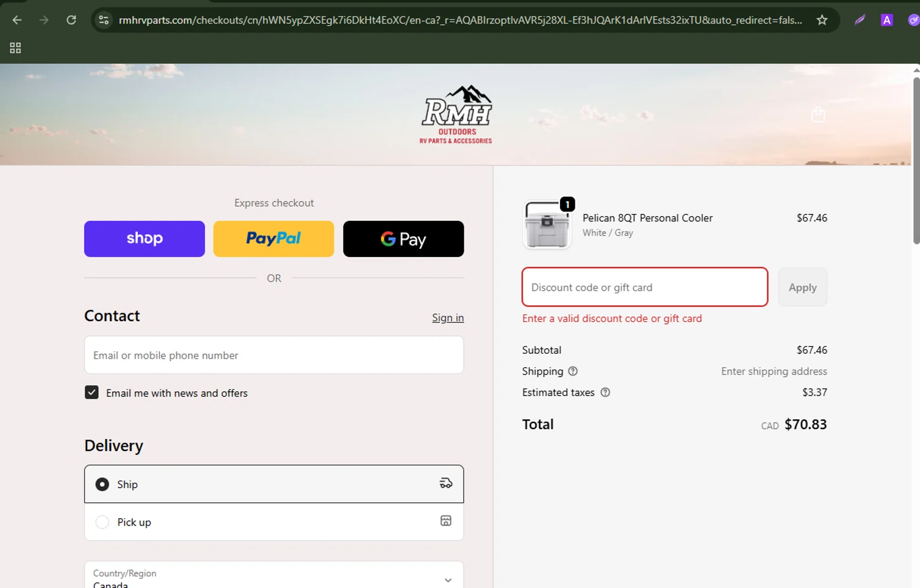Check out with Shop Pay
This screenshot has width=920, height=588.
tap(144, 239)
